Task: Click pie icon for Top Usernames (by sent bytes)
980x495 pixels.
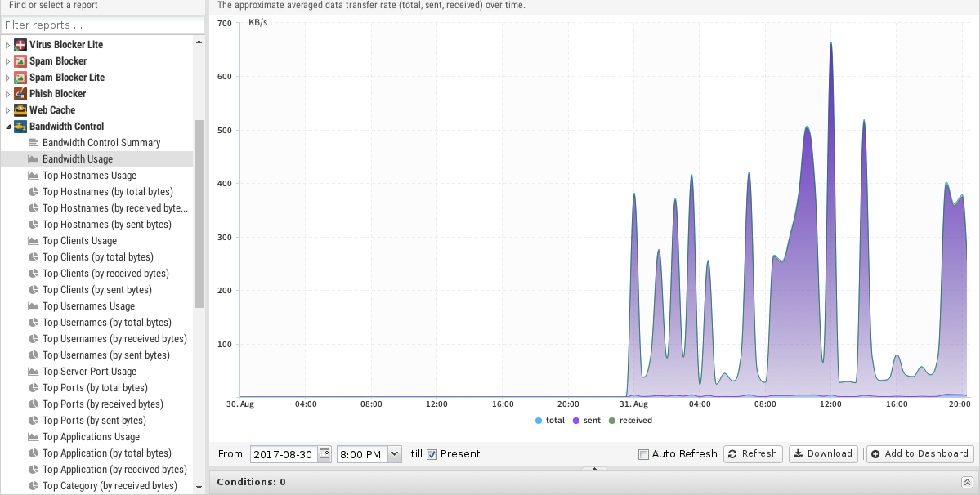Action: pyautogui.click(x=34, y=355)
